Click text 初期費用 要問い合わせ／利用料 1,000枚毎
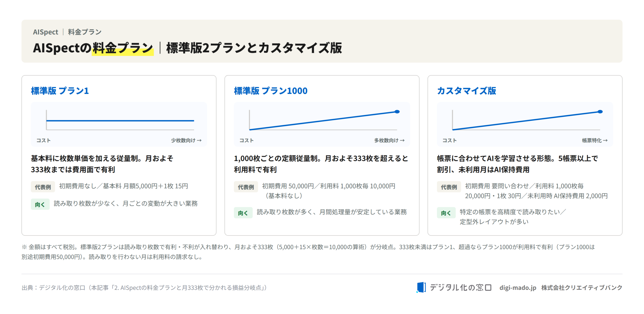The height and width of the screenshot is (314, 644). [524, 186]
